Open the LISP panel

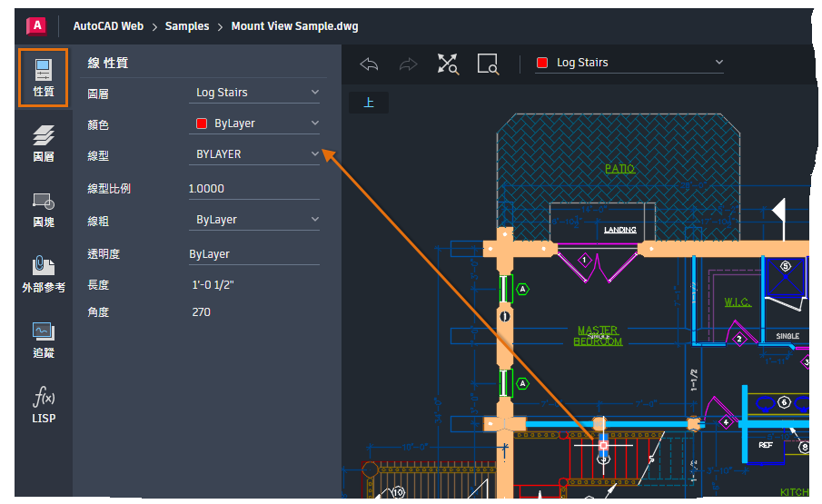click(x=44, y=405)
